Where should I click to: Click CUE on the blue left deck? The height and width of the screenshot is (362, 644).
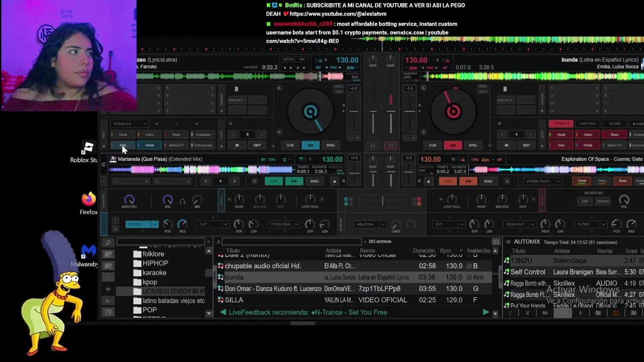click(290, 145)
